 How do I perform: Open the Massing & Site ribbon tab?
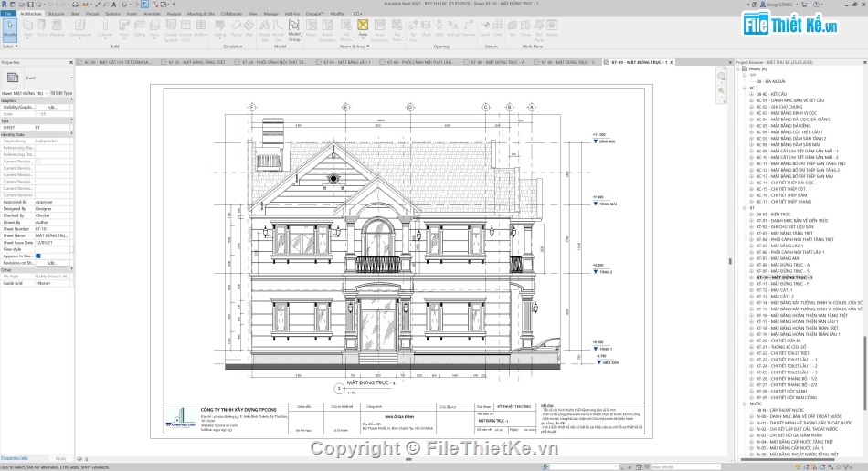201,14
